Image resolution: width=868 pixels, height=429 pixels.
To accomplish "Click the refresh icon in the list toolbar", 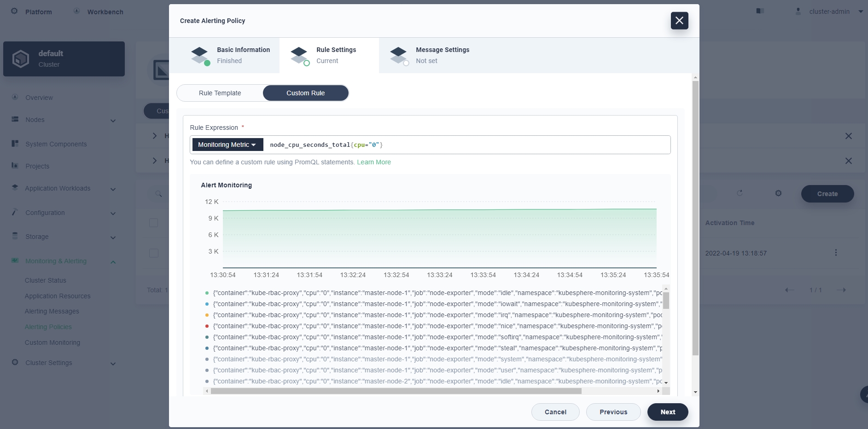I will coord(740,193).
